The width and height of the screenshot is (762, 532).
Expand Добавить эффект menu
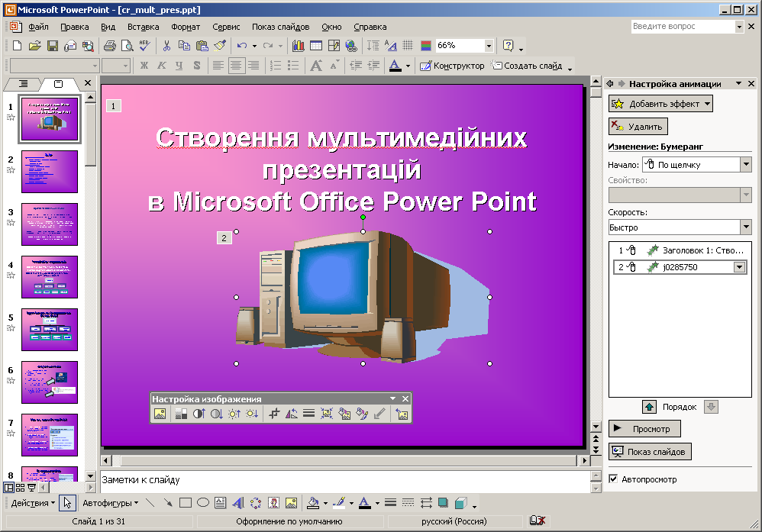click(660, 104)
